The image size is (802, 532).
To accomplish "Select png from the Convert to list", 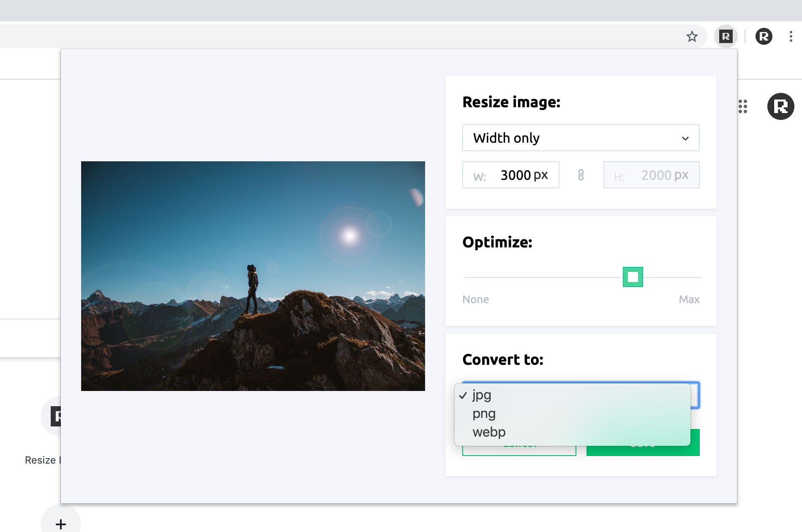I will [572, 414].
